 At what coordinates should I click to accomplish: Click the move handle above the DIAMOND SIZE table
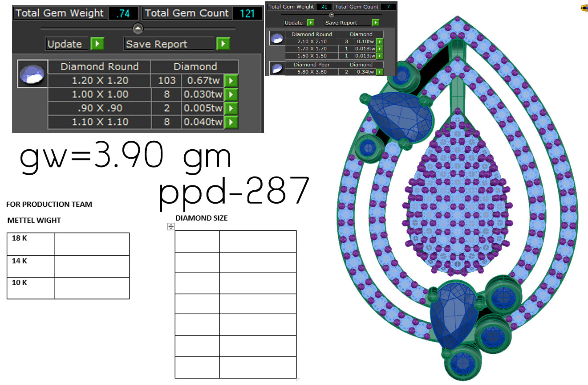pos(171,227)
